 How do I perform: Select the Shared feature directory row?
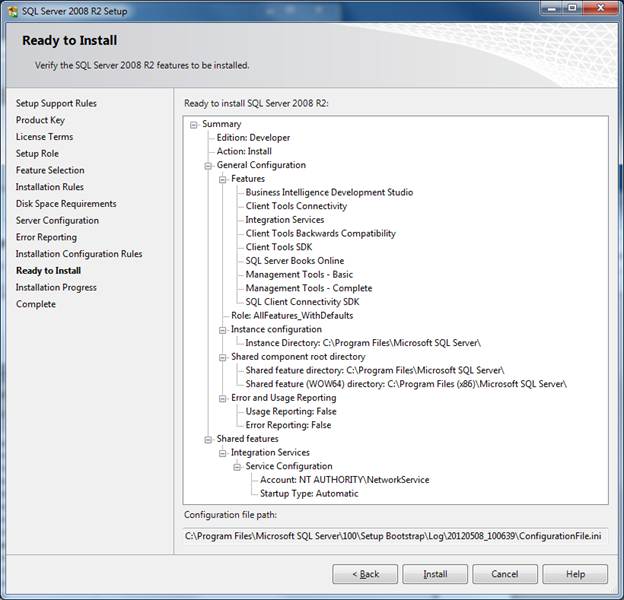coord(375,370)
